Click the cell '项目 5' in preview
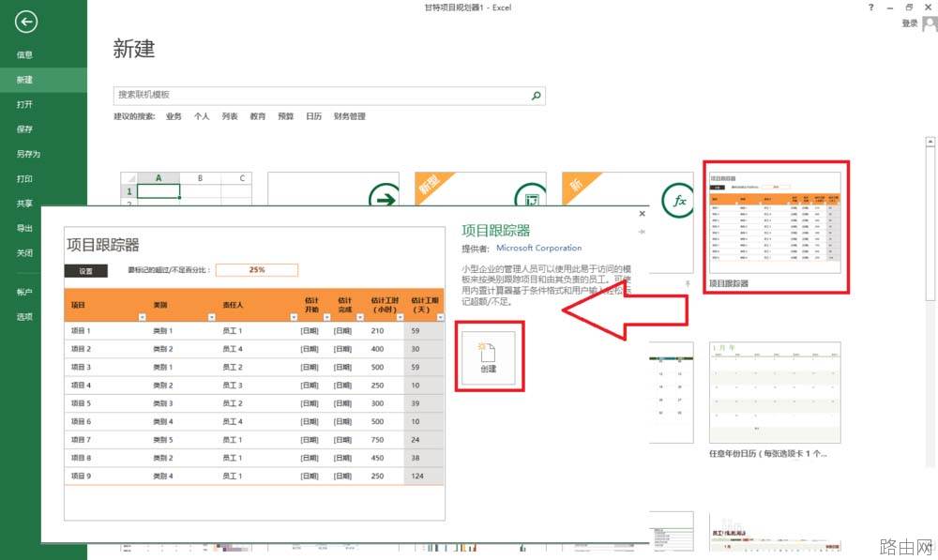 [x=81, y=403]
